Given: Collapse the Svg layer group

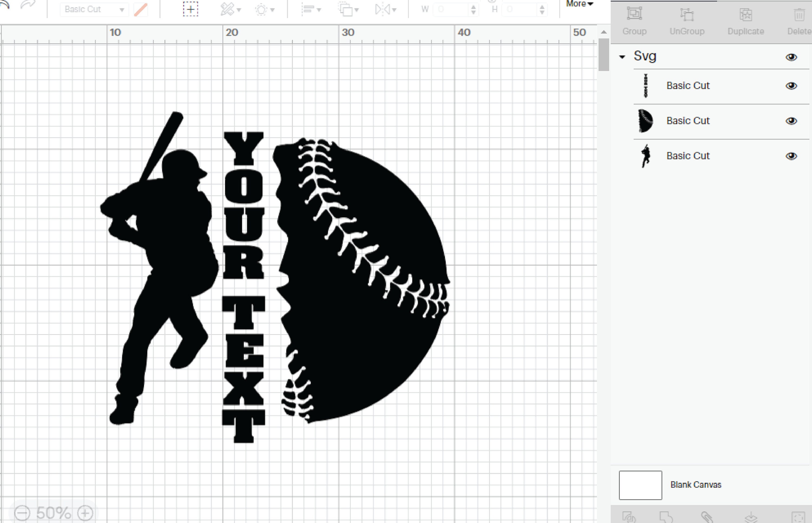Looking at the screenshot, I should 623,57.
